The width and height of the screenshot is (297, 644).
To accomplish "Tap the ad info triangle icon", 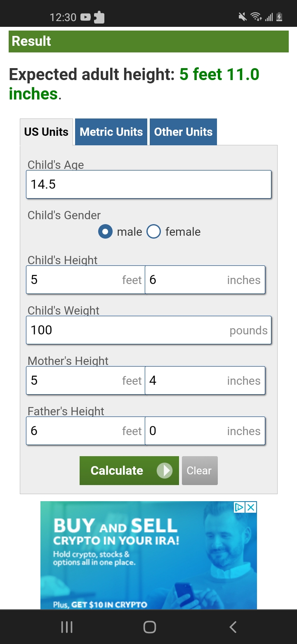I will point(239,507).
